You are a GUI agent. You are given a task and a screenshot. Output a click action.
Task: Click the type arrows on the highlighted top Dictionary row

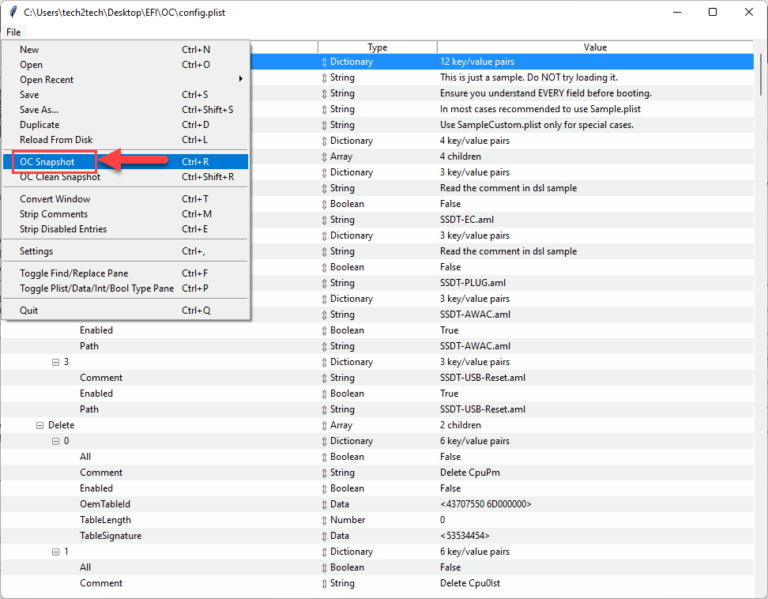pyautogui.click(x=324, y=62)
